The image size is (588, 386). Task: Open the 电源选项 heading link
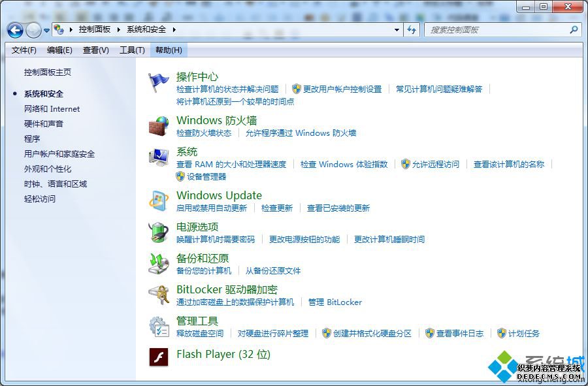[197, 227]
